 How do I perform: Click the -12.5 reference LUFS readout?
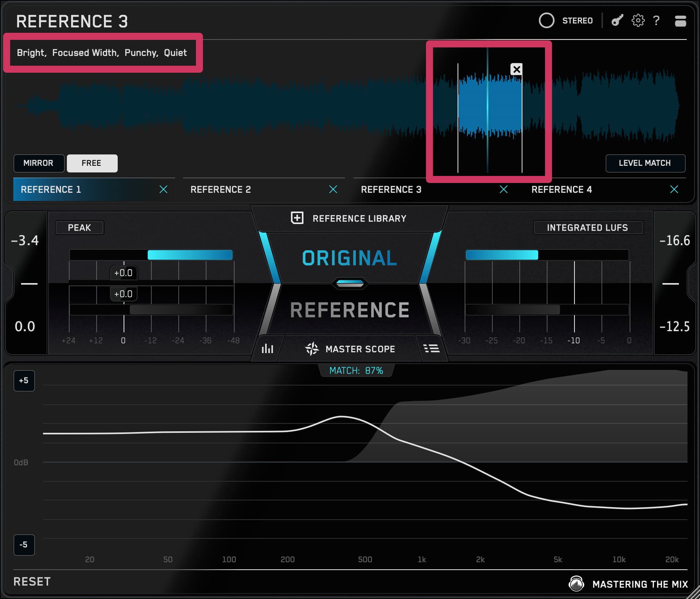pos(675,326)
